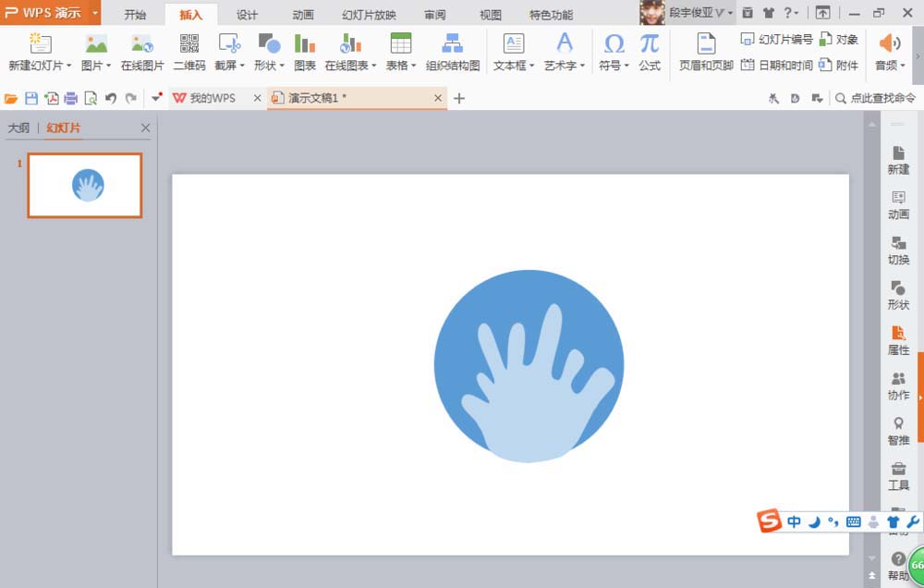Open 帮助 help in sidebar
This screenshot has width=924, height=588.
pos(897,566)
